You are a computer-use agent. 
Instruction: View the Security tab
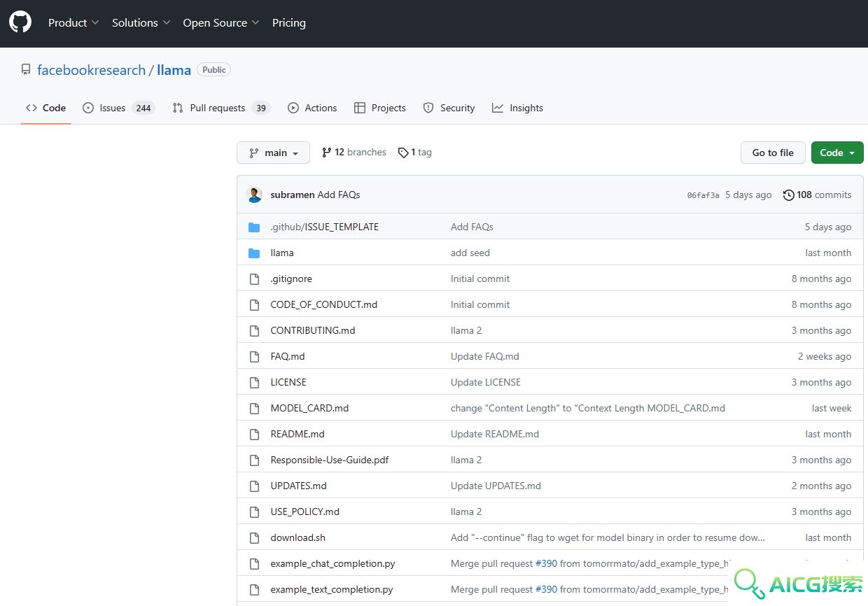point(449,108)
